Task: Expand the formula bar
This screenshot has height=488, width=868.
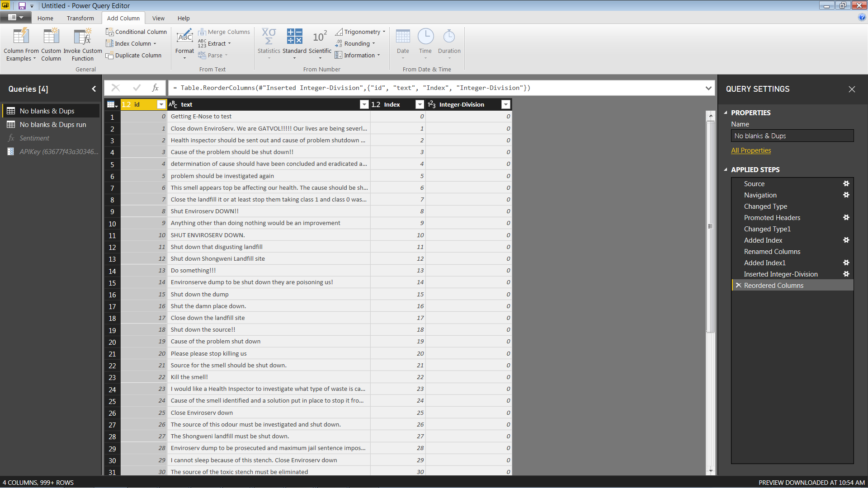Action: (x=708, y=88)
